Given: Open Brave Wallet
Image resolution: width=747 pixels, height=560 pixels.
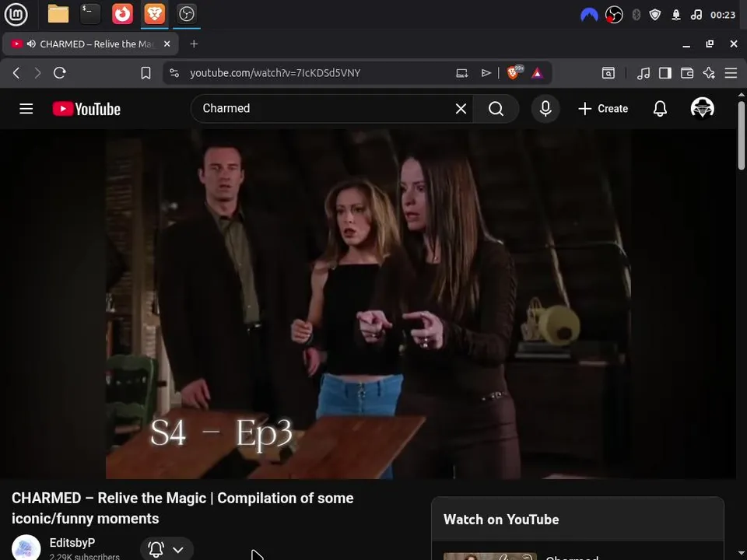Looking at the screenshot, I should pos(687,73).
